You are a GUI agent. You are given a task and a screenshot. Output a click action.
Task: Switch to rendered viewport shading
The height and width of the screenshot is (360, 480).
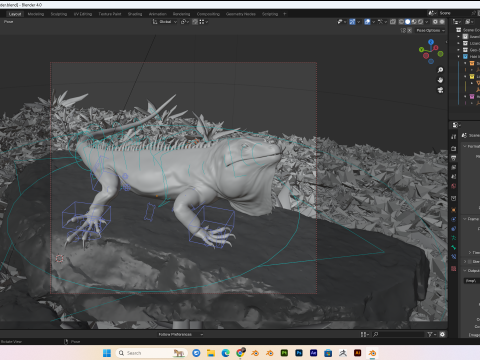pos(420,22)
